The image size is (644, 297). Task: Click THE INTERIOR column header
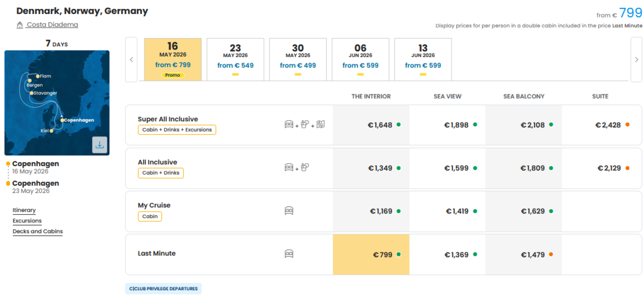coord(371,97)
